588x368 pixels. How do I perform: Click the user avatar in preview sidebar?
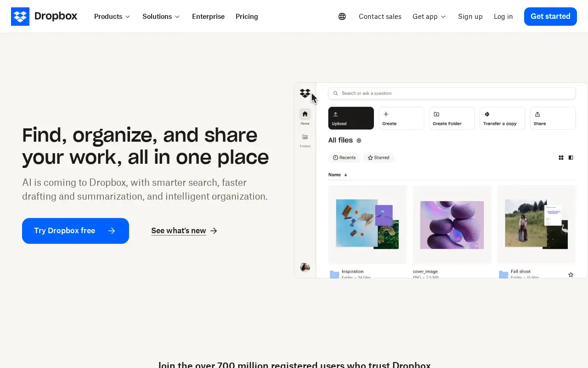tap(305, 267)
